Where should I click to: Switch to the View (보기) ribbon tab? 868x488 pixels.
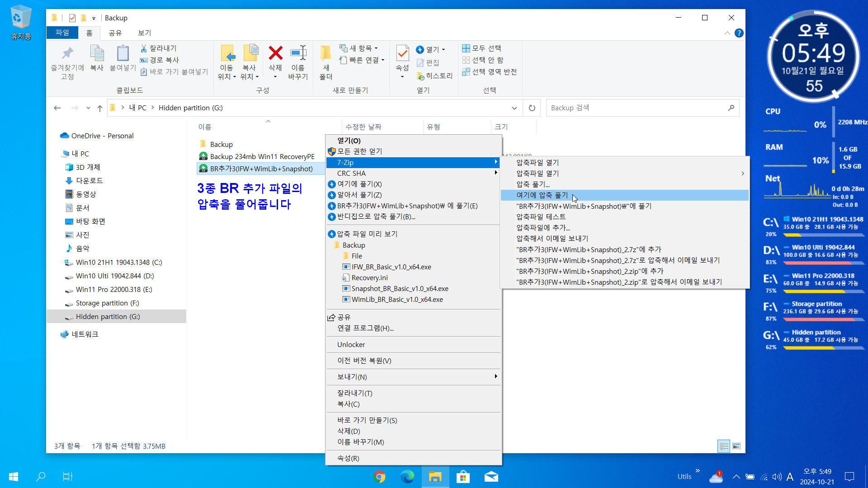pyautogui.click(x=145, y=33)
